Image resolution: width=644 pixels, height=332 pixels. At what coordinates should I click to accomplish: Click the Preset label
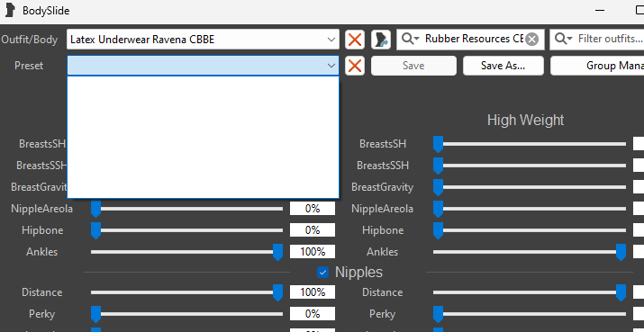tap(29, 66)
